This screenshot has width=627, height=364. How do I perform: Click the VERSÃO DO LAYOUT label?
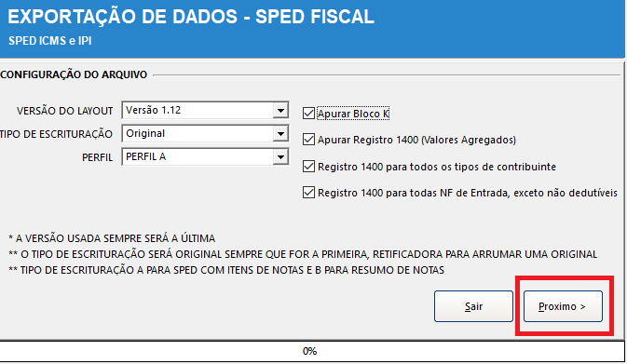[65, 111]
